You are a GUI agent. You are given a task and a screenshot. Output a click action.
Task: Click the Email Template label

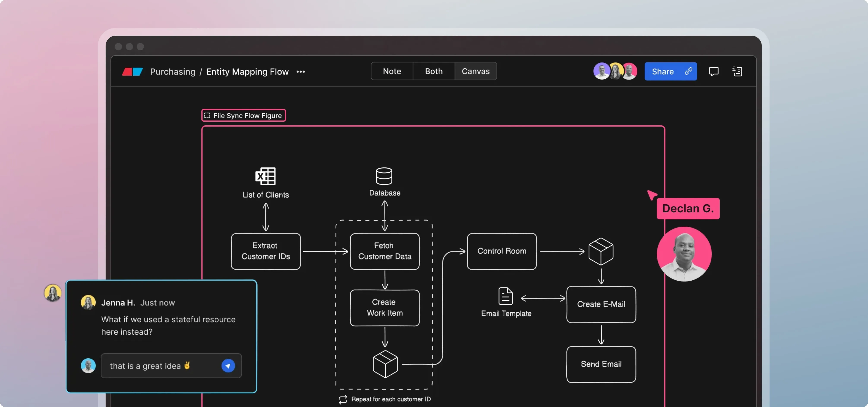[506, 314]
